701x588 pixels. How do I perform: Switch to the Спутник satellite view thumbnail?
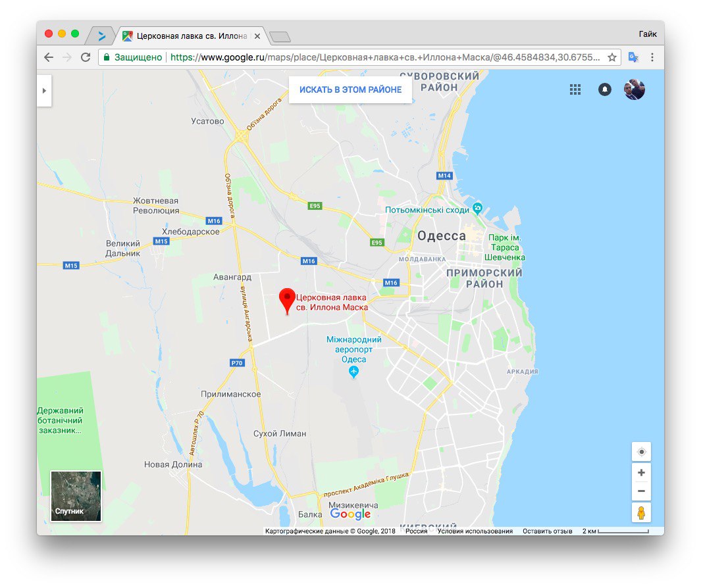(x=76, y=496)
